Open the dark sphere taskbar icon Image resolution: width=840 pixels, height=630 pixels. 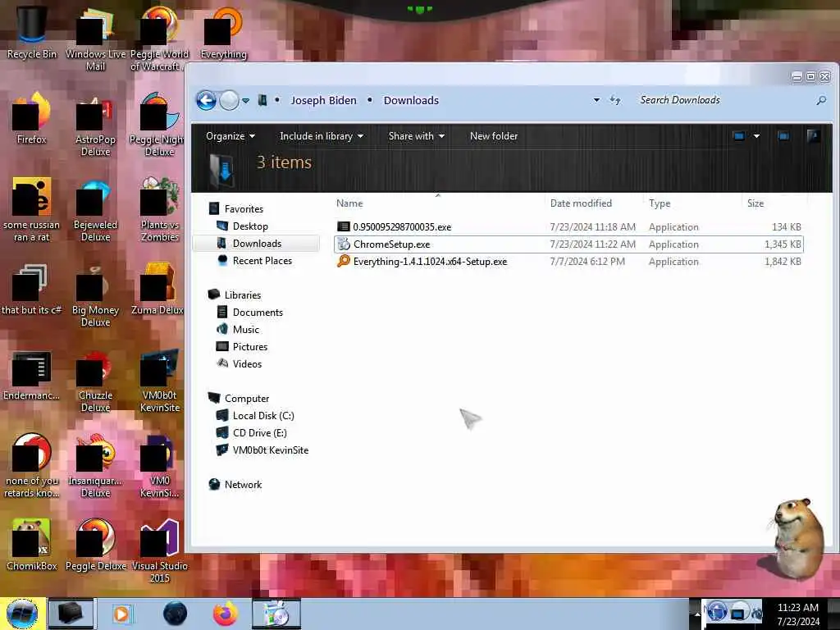[175, 614]
